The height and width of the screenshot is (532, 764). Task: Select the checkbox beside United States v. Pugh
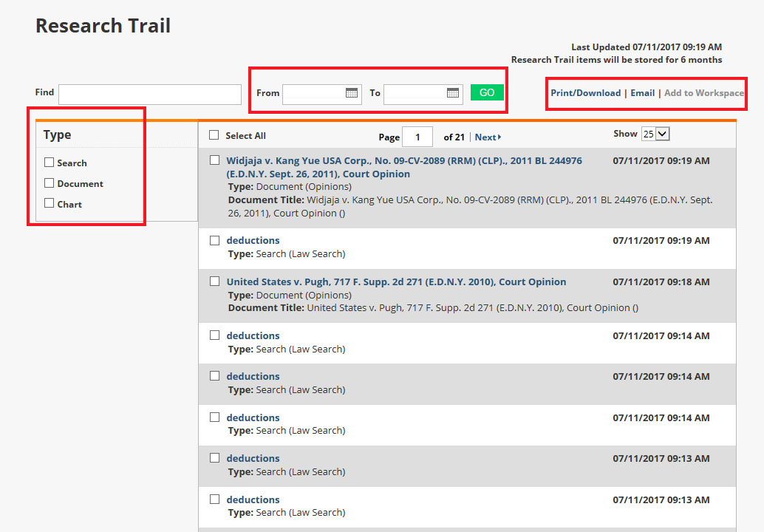tap(214, 282)
